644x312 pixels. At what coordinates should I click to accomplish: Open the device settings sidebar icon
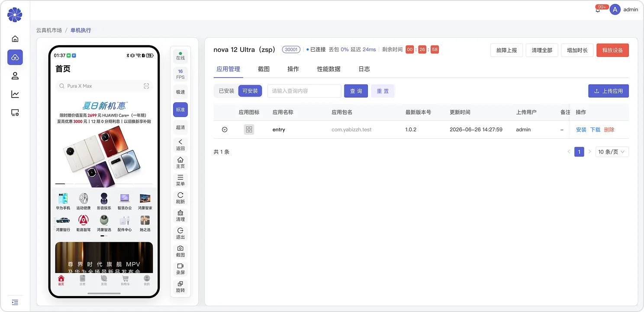coord(15,113)
